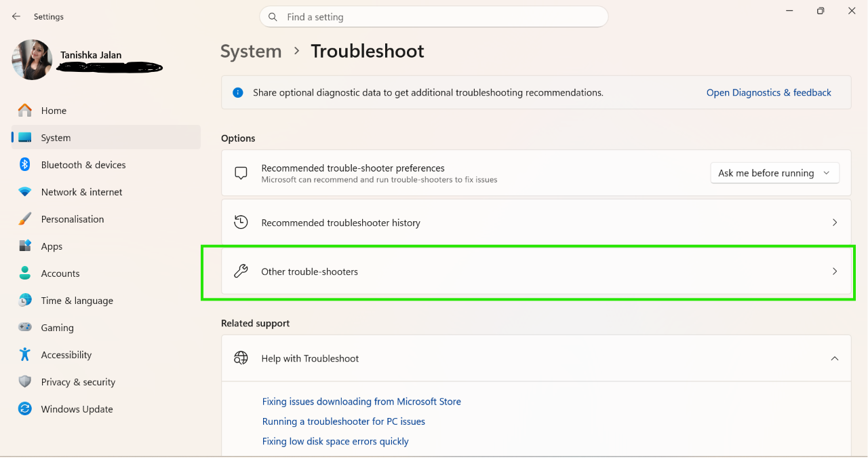The image size is (868, 458).
Task: Open Running a troubleshooter for PC issues
Action: point(344,421)
